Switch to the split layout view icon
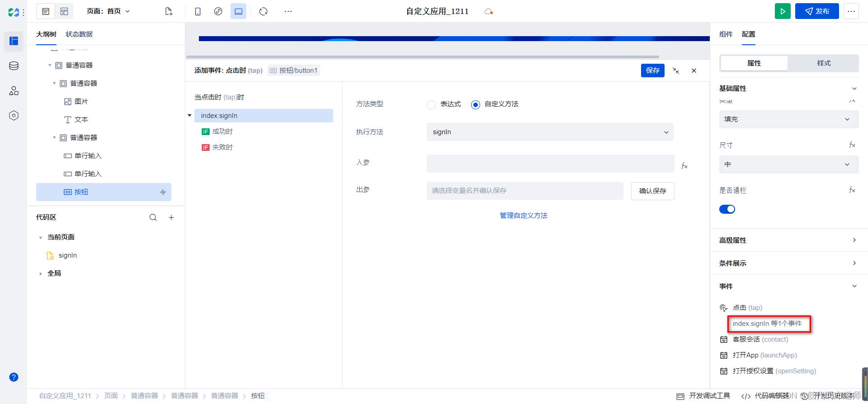The image size is (868, 404). [64, 11]
